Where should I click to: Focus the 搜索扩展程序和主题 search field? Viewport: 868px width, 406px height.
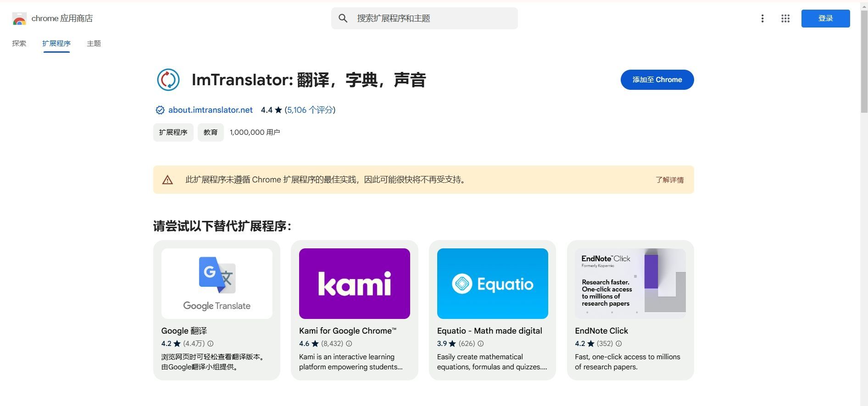coord(424,18)
